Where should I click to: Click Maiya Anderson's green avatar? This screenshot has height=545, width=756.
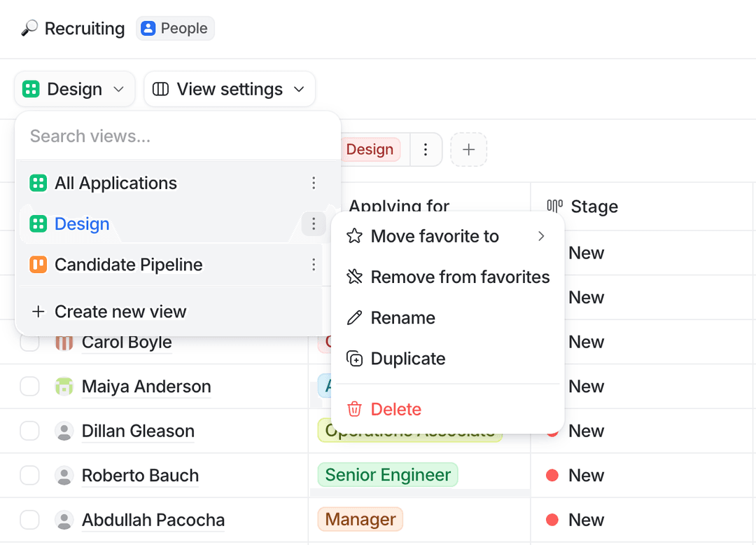[x=64, y=386]
